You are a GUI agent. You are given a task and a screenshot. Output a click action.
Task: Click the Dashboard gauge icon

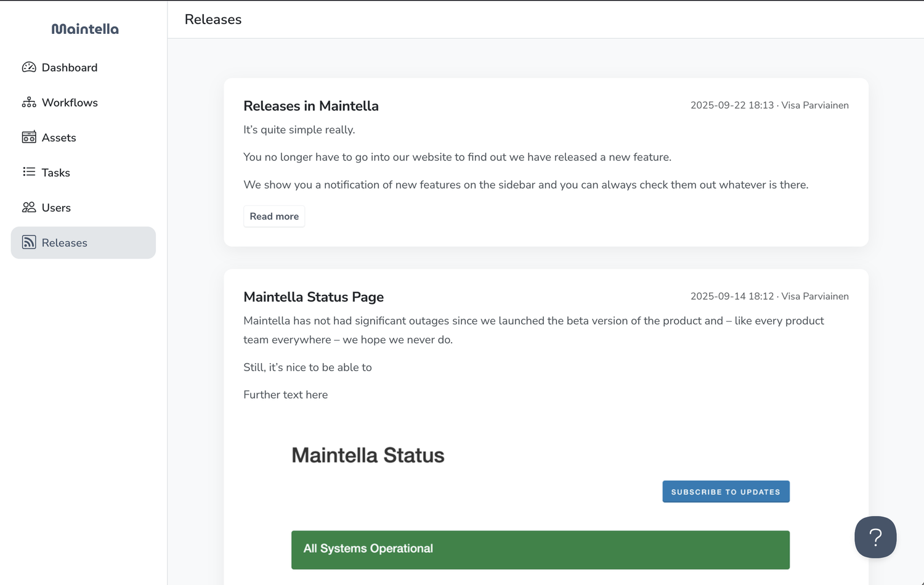(29, 67)
